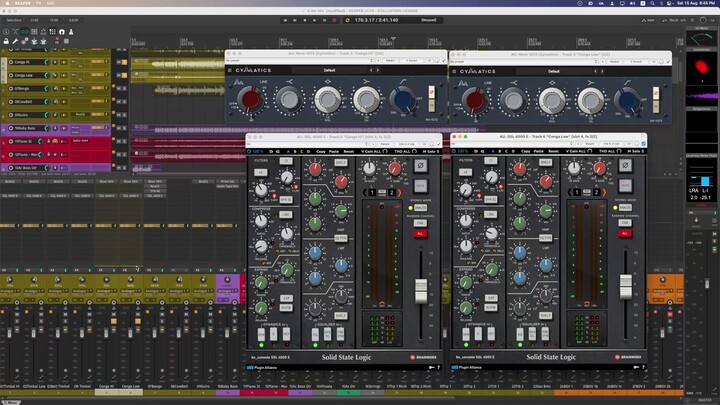Select settings slot D in Conga Hi SSL
The width and height of the screenshot is (720, 405).
(x=308, y=151)
